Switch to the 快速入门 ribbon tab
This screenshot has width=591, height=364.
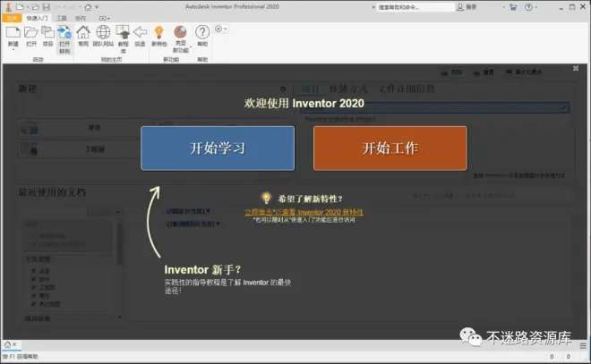[x=37, y=18]
